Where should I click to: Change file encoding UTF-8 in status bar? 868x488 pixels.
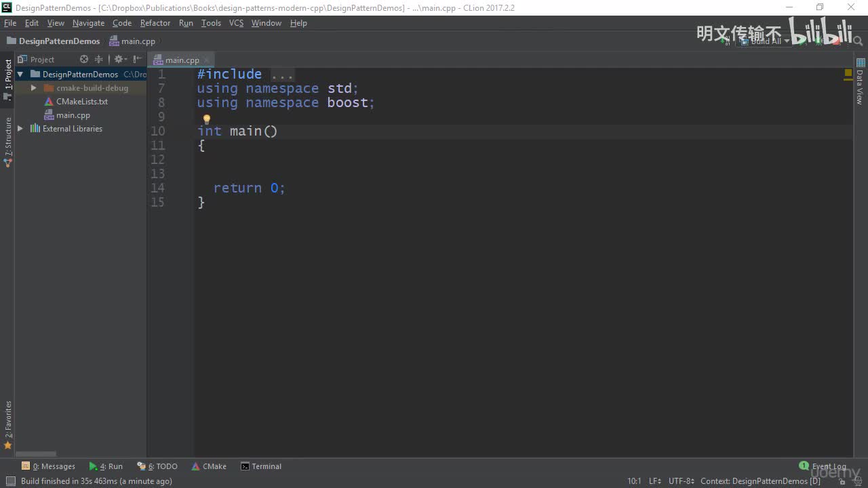[x=682, y=481]
